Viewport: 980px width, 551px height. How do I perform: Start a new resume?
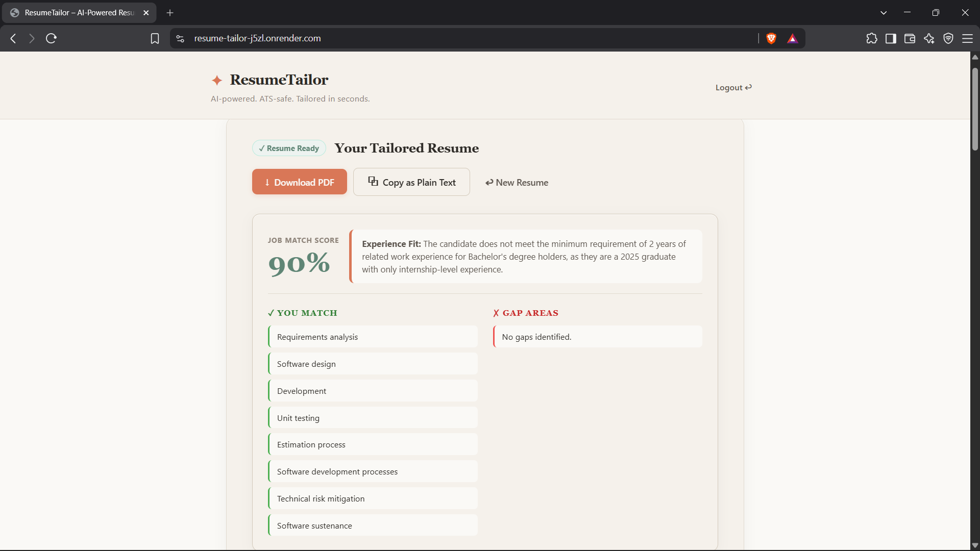coord(517,183)
